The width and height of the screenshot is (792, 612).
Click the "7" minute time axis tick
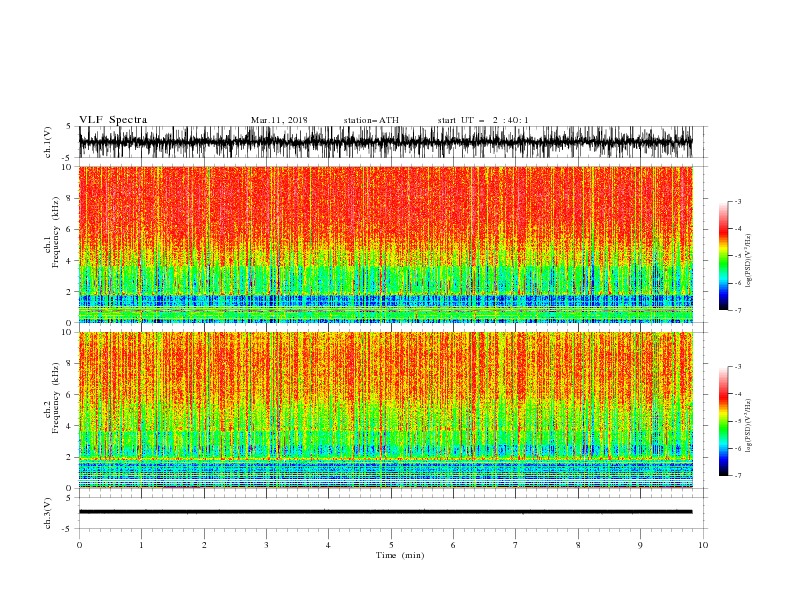click(516, 545)
